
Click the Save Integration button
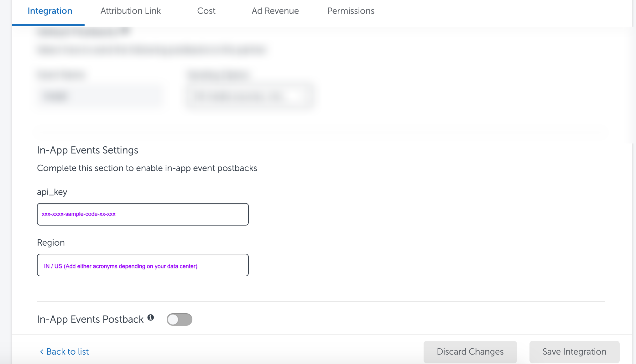pyautogui.click(x=575, y=352)
